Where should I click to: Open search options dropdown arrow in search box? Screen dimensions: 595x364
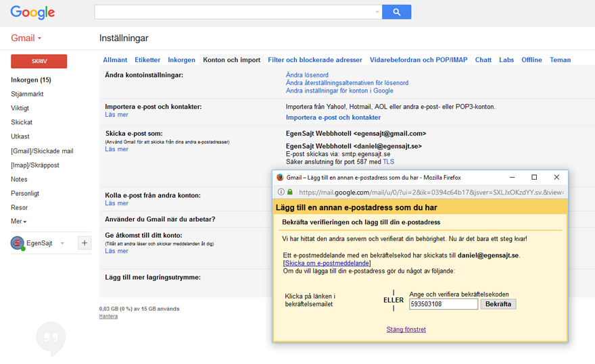[x=377, y=12]
